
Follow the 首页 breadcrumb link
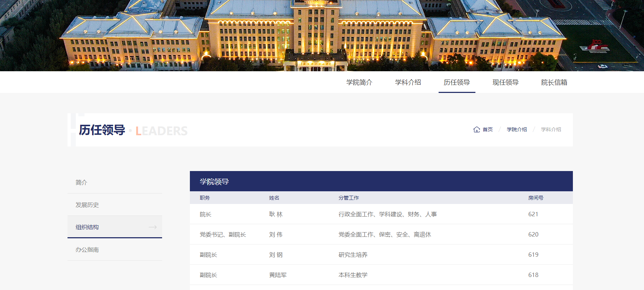pos(488,129)
